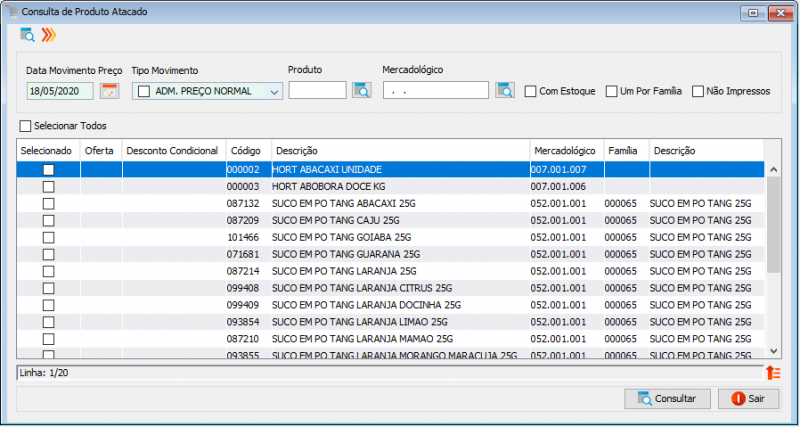Click code 071681 in the table
Screen dimensions: 800x427
243,255
